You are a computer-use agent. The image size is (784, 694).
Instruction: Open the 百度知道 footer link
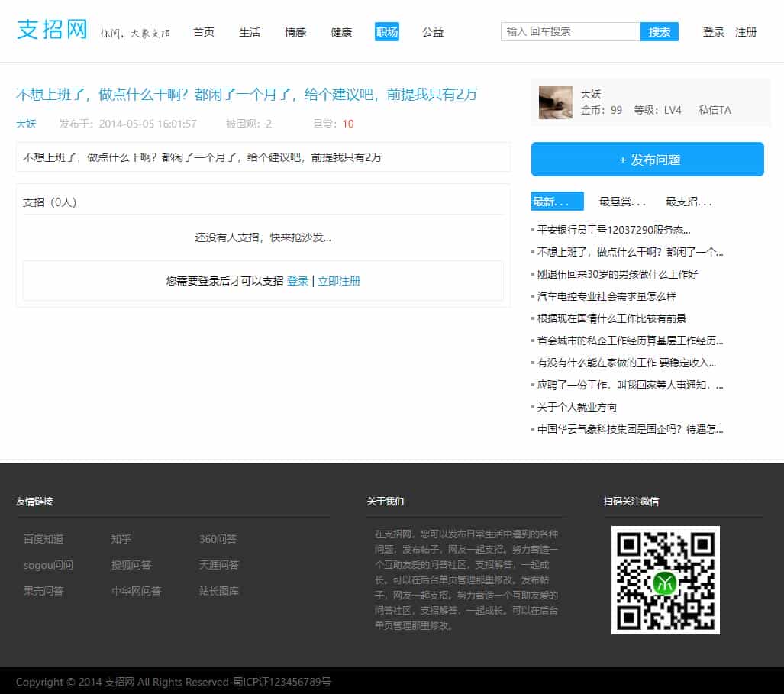tap(43, 539)
